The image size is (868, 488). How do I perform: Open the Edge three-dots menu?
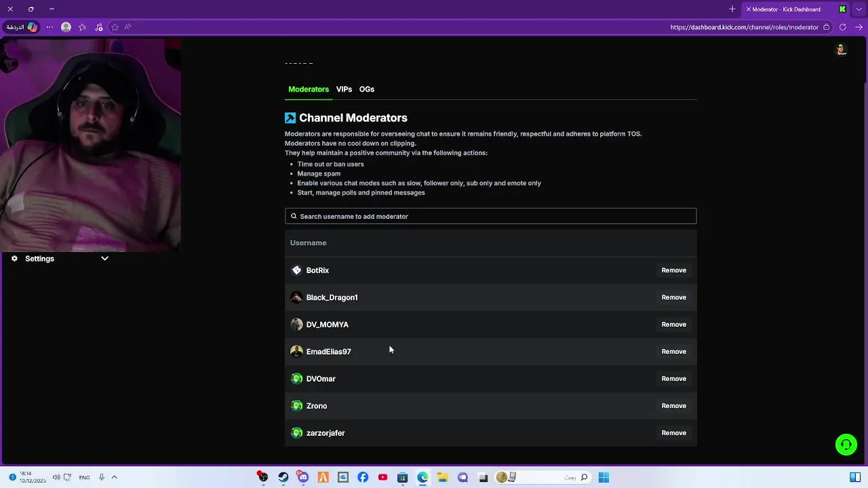[x=50, y=27]
